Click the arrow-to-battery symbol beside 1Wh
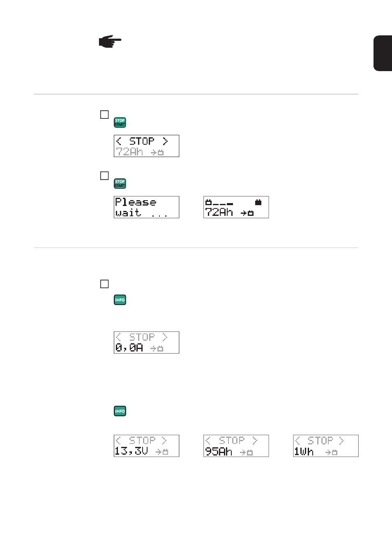The height and width of the screenshot is (555, 392). tap(331, 452)
